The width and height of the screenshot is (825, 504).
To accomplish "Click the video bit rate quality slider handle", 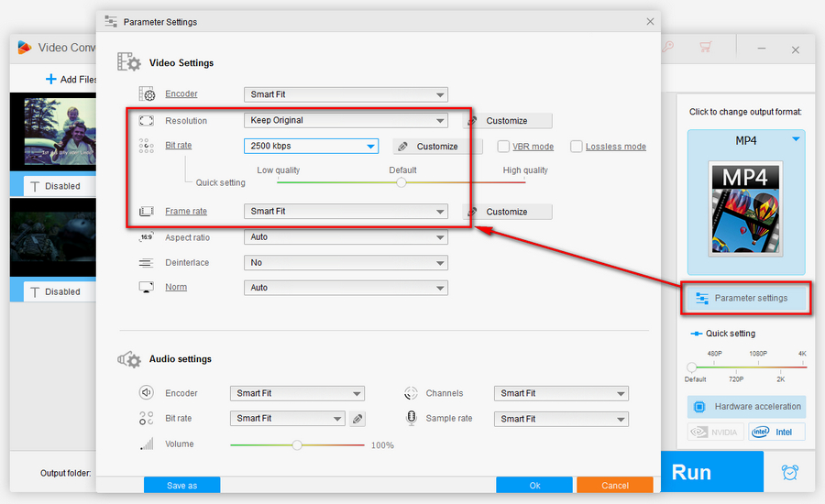I will pyautogui.click(x=401, y=182).
